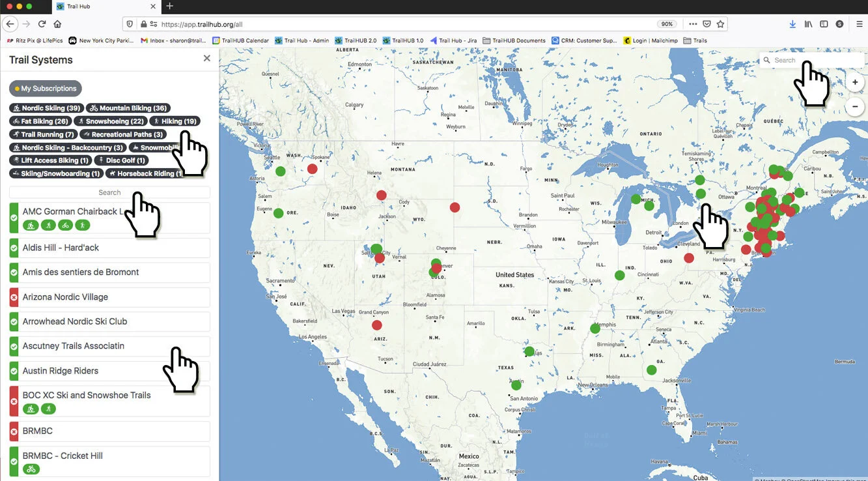This screenshot has width=868, height=481.
Task: Filter by Skiing/Snowboarding (1)
Action: point(56,173)
